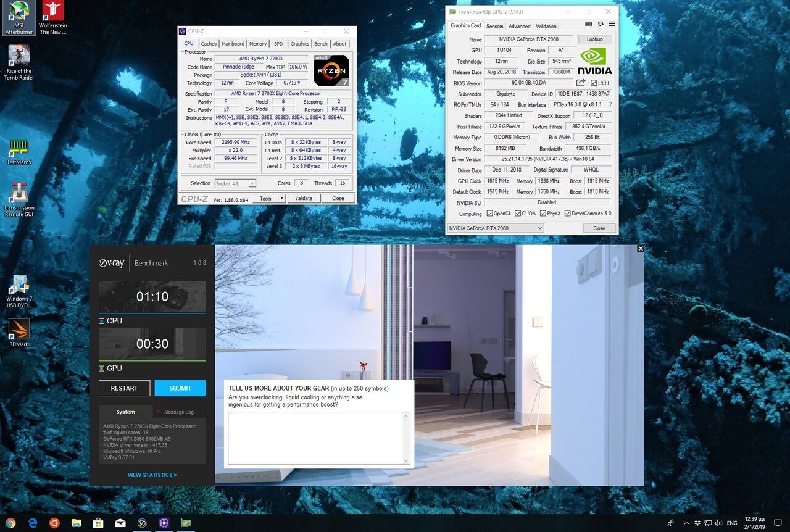The height and width of the screenshot is (532, 790).
Task: Switch to V-Ray Benchmark taskbar icon
Action: (x=142, y=523)
